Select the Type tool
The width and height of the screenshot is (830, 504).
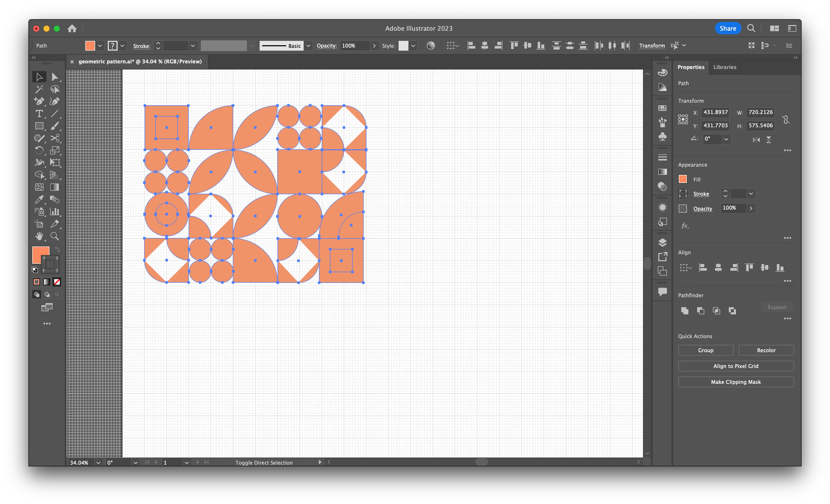point(39,114)
